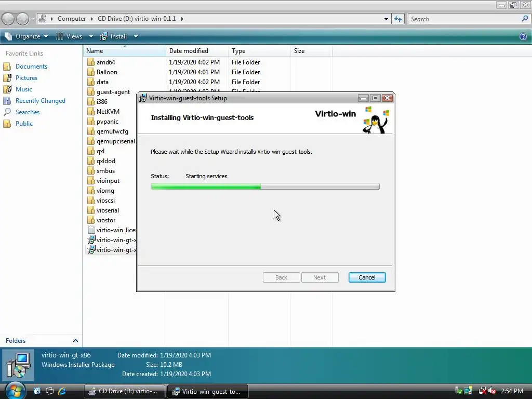Click the Back navigation arrow in Explorer

[8, 19]
